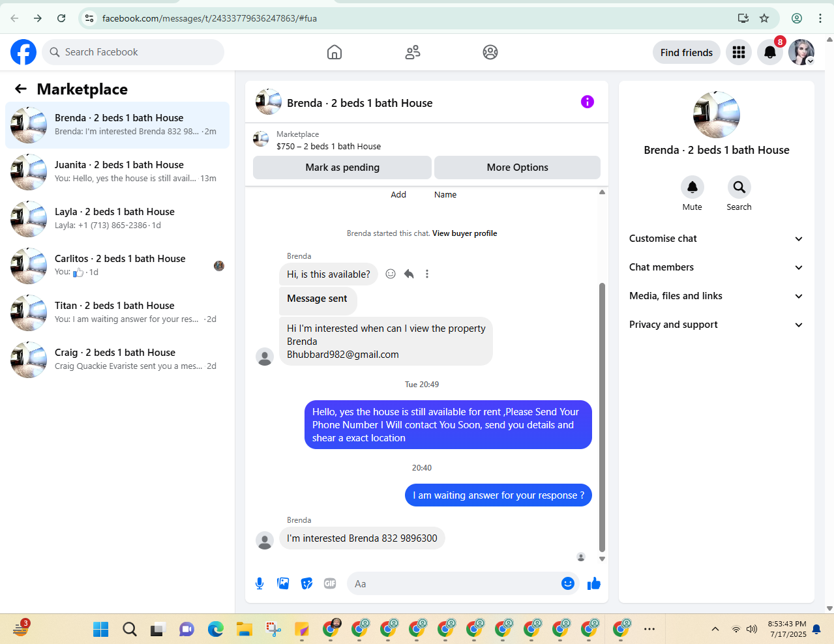Open the browser profile icon
Screen dimensions: 834x644
(x=797, y=18)
